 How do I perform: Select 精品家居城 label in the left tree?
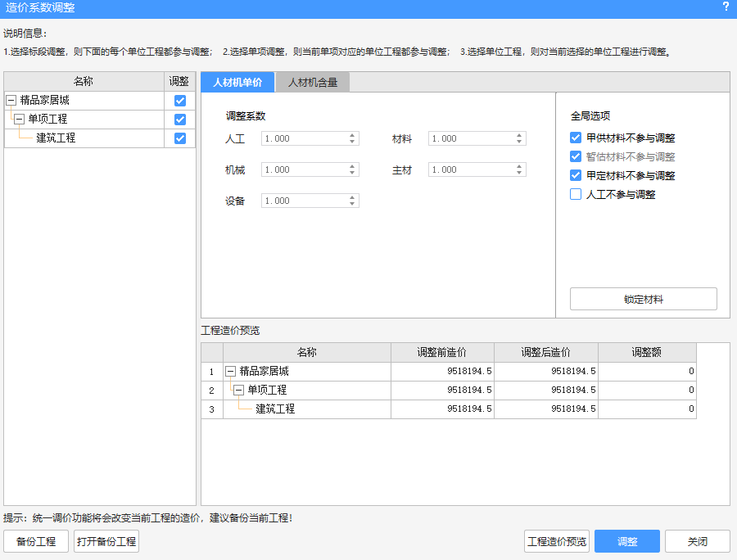(x=45, y=100)
